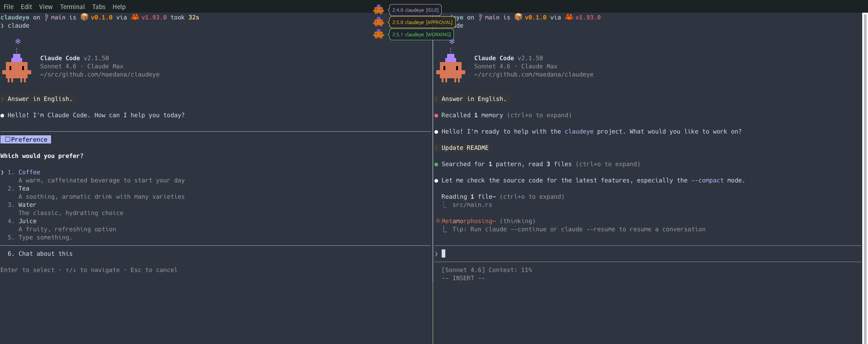Choose option 2. Tea
868x344 pixels.
tap(18, 188)
